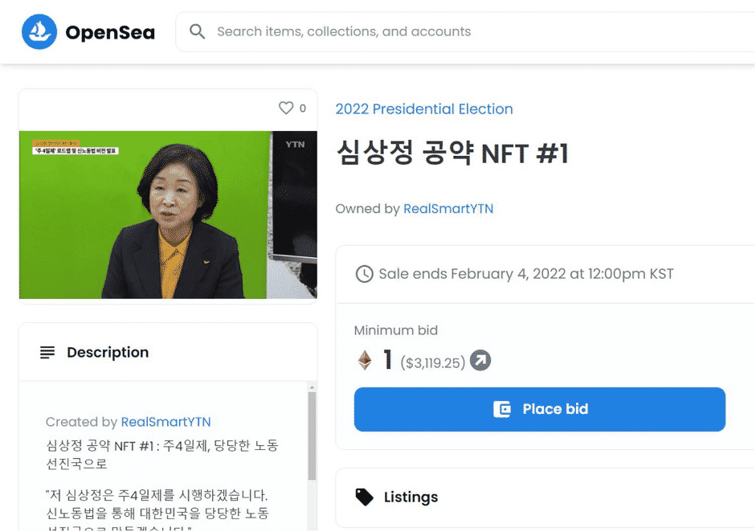Collapse the Description section header
The width and height of the screenshot is (756, 532).
168,353
